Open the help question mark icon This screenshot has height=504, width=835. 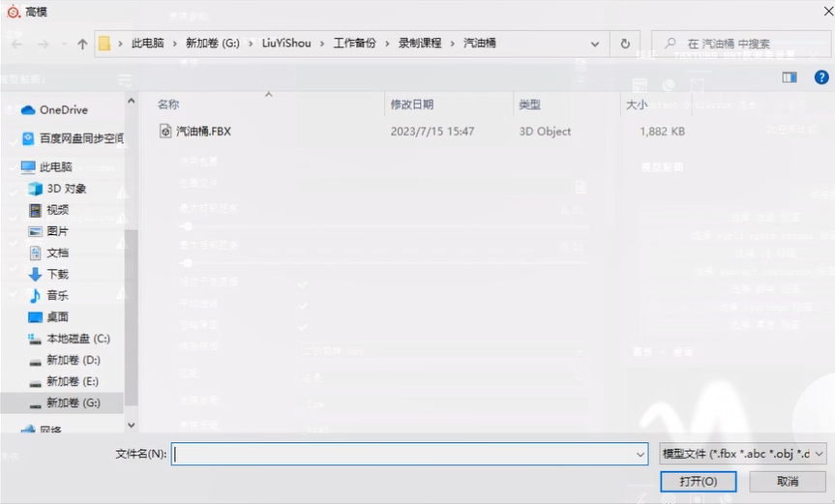[x=819, y=77]
